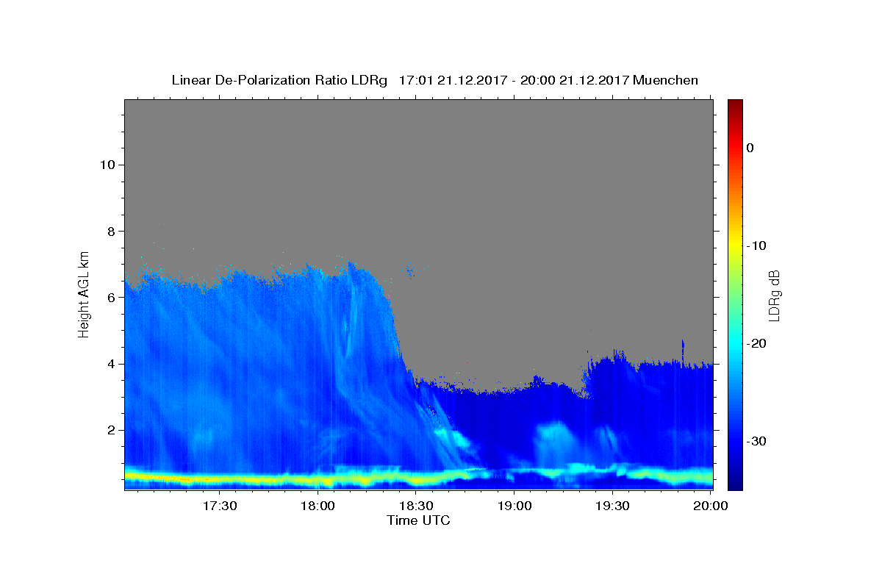Click the start time '17:01 21.12.2017' in title
Screen dimensions: 882x588
[x=452, y=80]
